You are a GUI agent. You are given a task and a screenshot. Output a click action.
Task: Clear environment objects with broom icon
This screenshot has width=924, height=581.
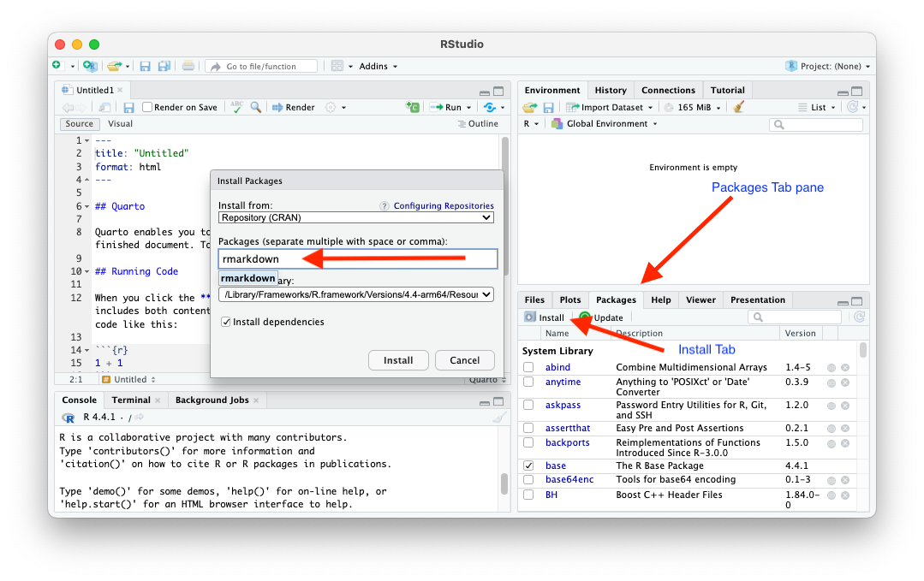(738, 107)
